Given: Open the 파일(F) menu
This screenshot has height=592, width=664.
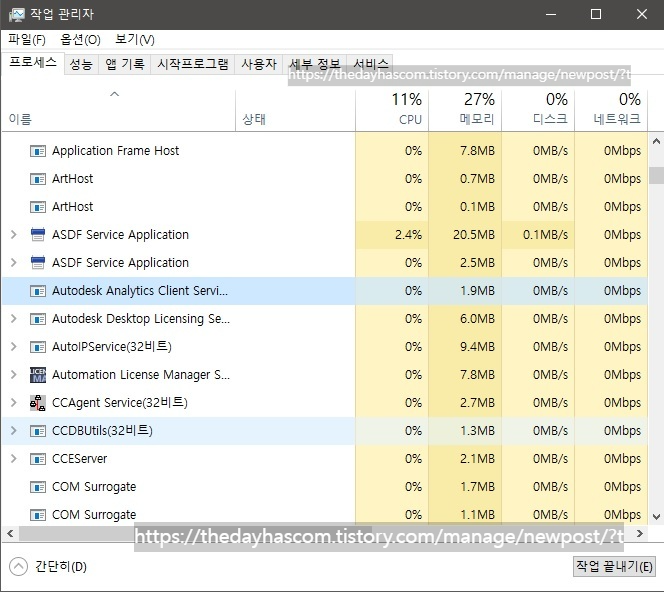Looking at the screenshot, I should [x=27, y=40].
